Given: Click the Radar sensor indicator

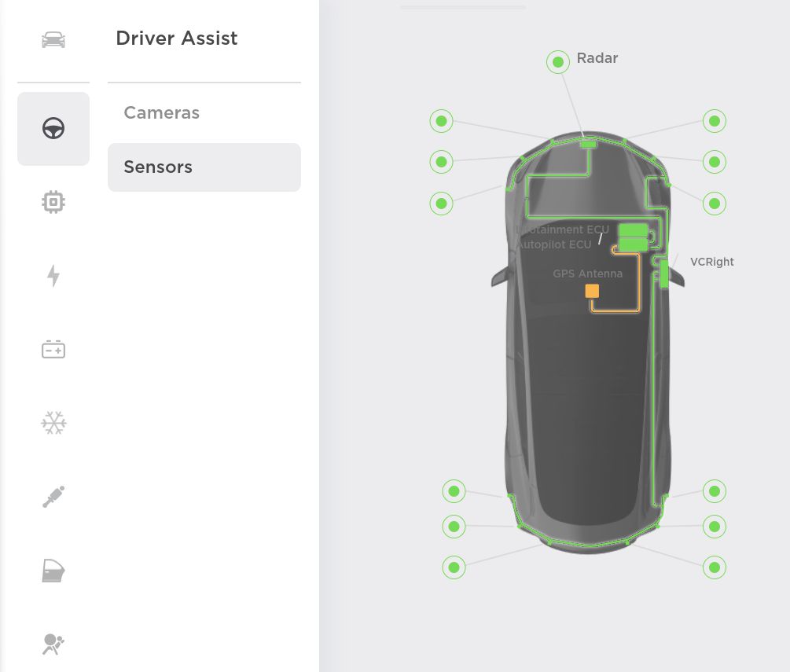Looking at the screenshot, I should (x=558, y=62).
